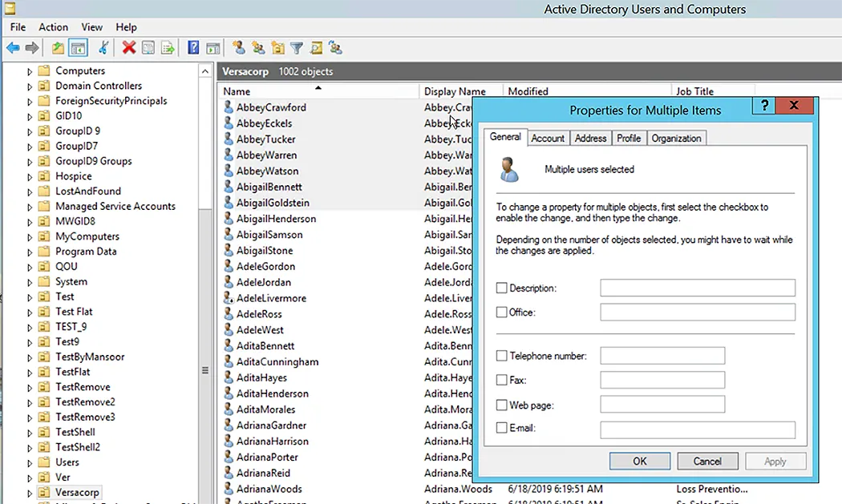
Task: Click the add to group icon
Action: [x=336, y=48]
